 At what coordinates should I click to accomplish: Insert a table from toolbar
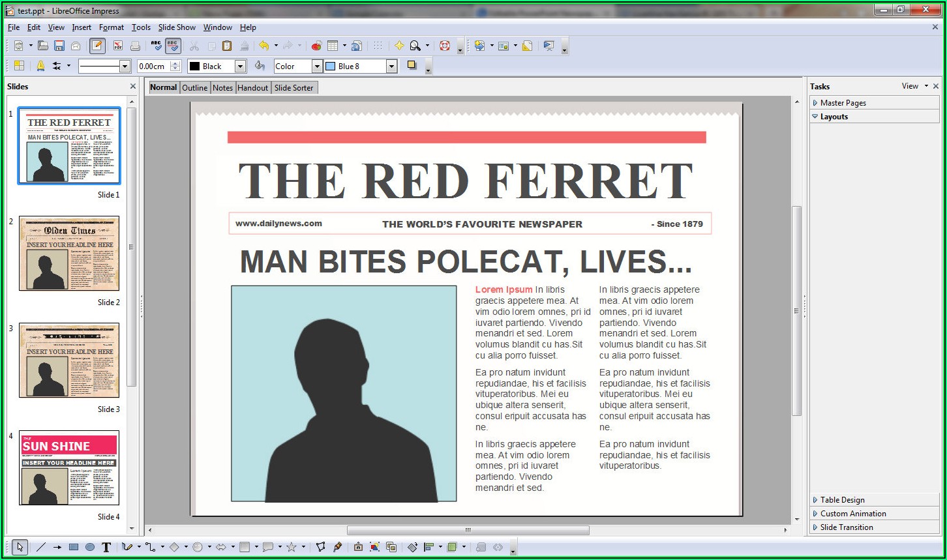coord(333,46)
